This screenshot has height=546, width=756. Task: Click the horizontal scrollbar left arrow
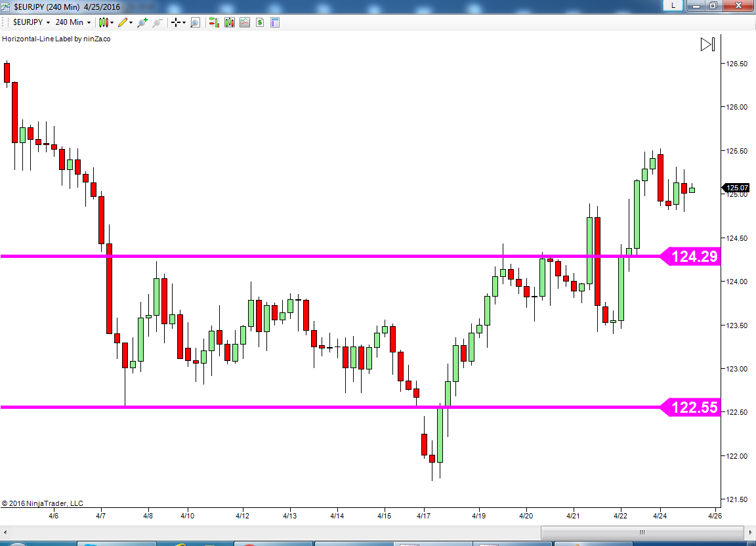(x=5, y=532)
